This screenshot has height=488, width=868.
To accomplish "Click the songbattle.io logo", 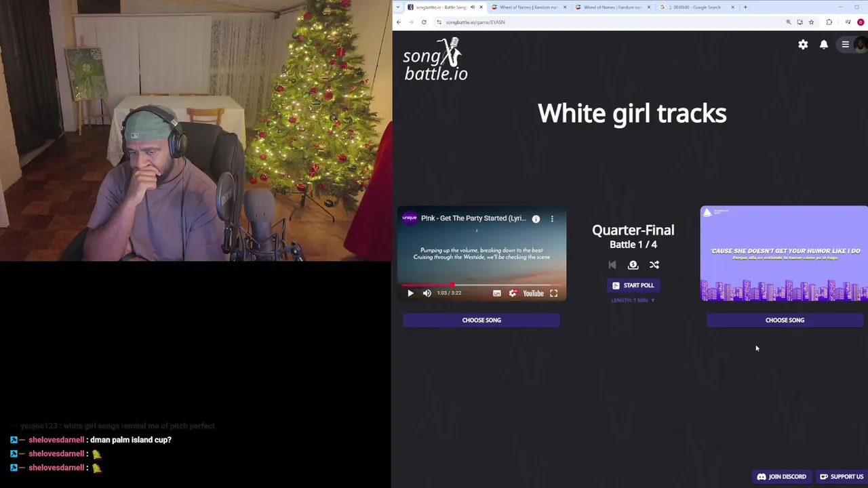I will click(x=435, y=60).
